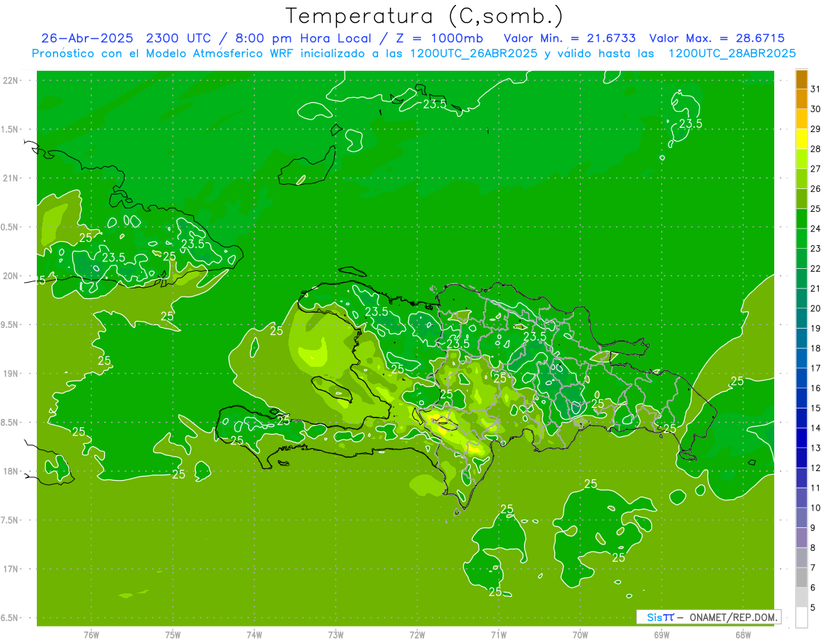
Task: Click the 71W longitude axis label
Action: (x=498, y=634)
